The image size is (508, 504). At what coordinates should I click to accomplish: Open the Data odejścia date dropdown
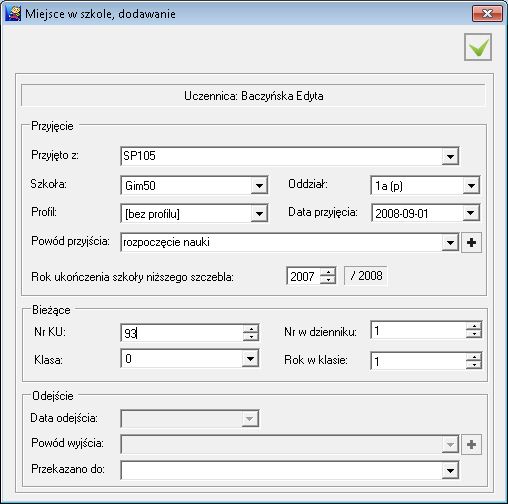click(x=250, y=419)
